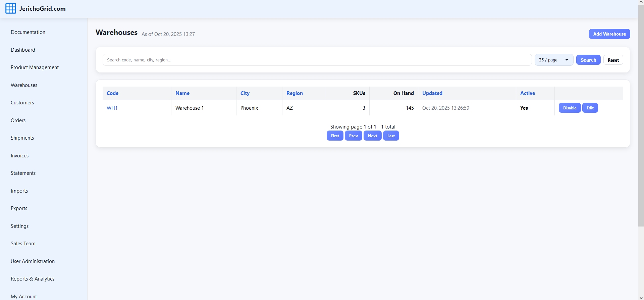Navigate to Reports & Analytics
The width and height of the screenshot is (644, 300).
point(33,279)
